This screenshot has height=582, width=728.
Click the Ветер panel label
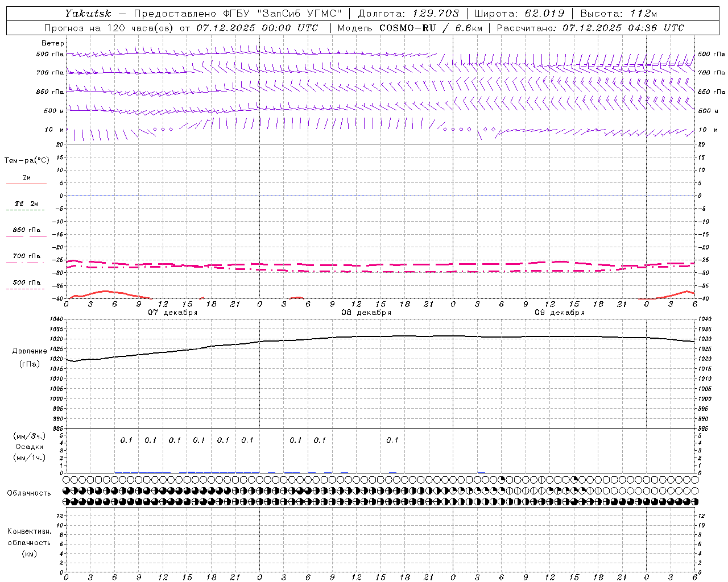(x=53, y=43)
